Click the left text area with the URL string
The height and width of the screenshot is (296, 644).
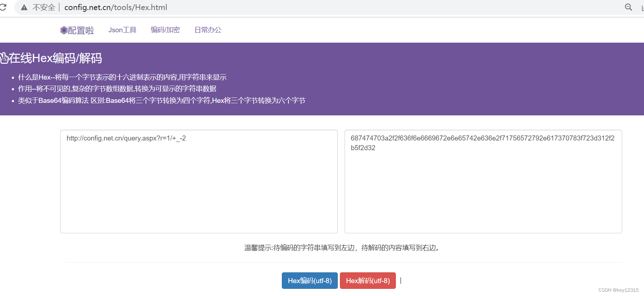199,181
